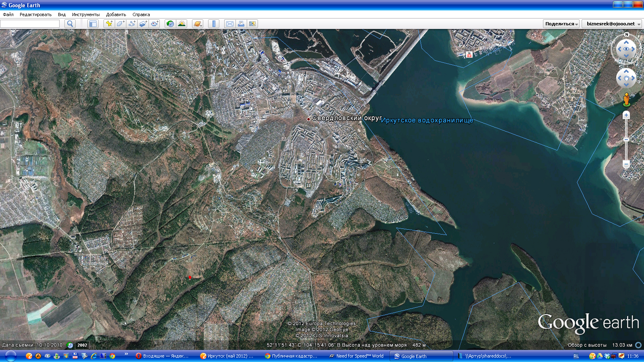Screen dimensions: 644x362
Task: Look down with the eye joystick
Action: [x=626, y=56]
